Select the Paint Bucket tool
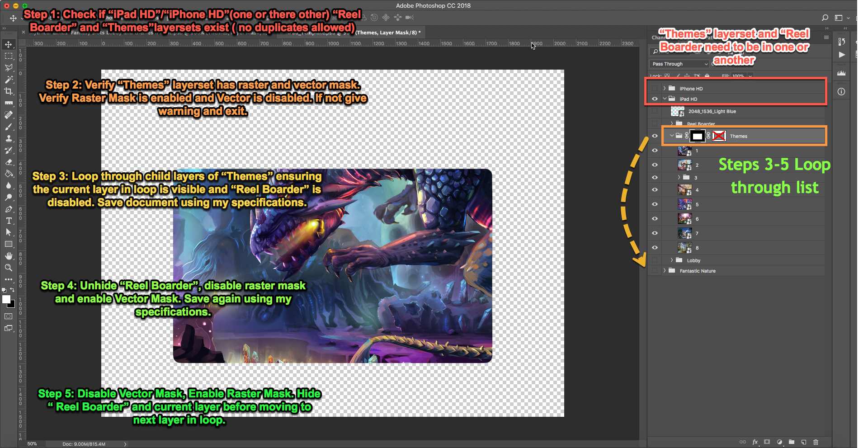 click(x=9, y=174)
